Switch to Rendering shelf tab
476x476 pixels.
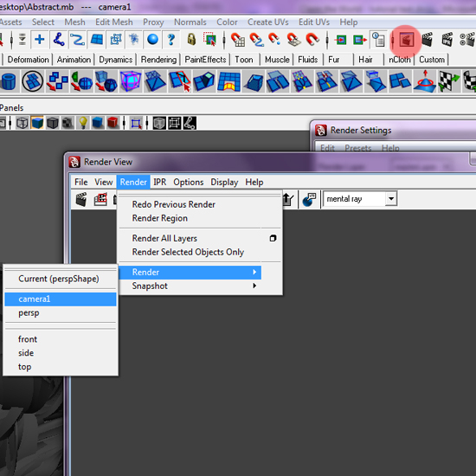tap(158, 60)
